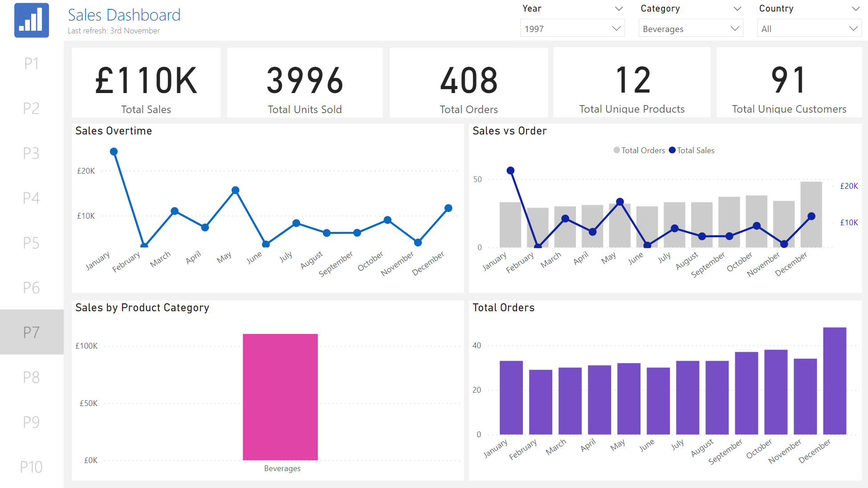Click the Total Sales legend marker
Screen dimensions: 868x488
tap(672, 150)
